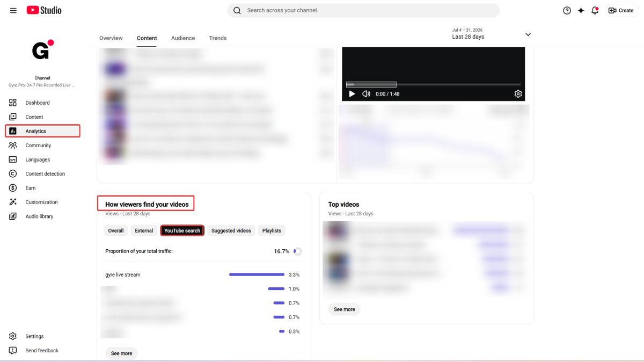
Task: Open the notifications bell
Action: click(x=595, y=10)
